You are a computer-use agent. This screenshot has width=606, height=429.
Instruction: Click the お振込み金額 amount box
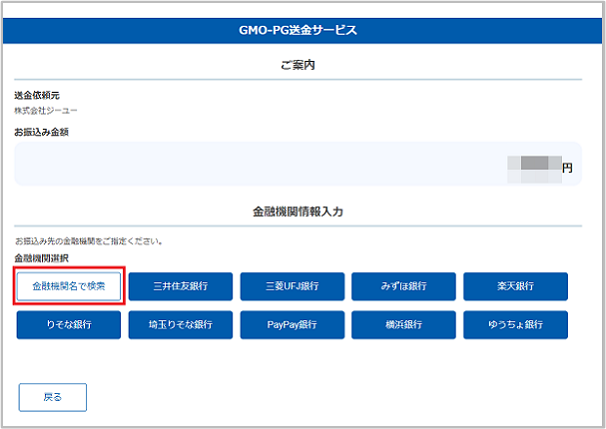pos(298,166)
